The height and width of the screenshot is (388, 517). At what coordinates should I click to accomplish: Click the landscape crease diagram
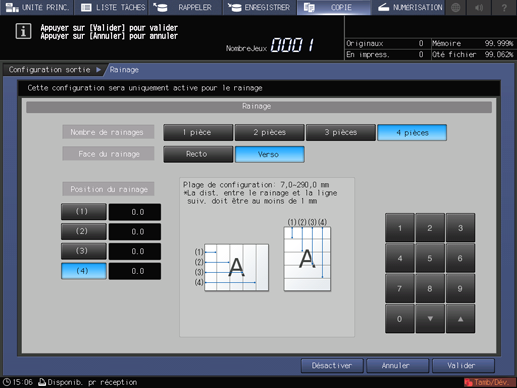(x=236, y=267)
